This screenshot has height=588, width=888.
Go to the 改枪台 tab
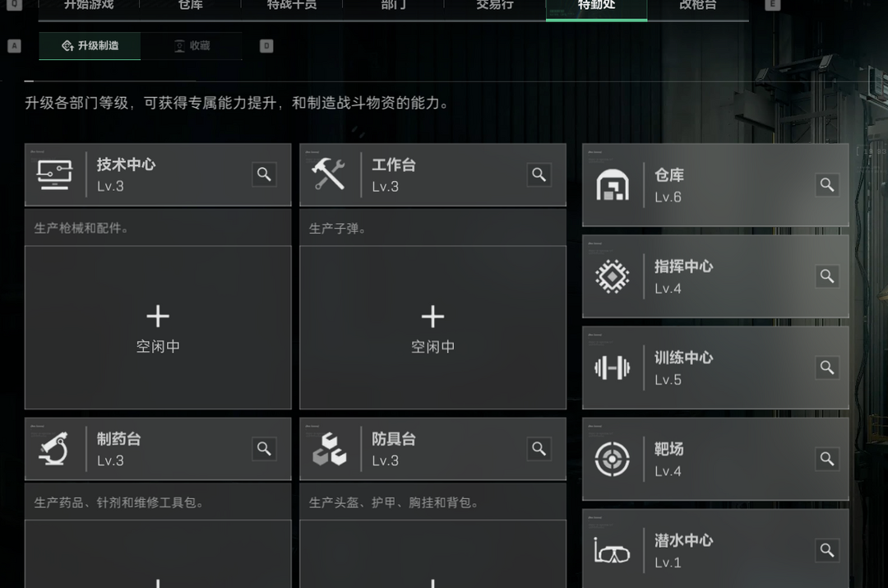(697, 7)
